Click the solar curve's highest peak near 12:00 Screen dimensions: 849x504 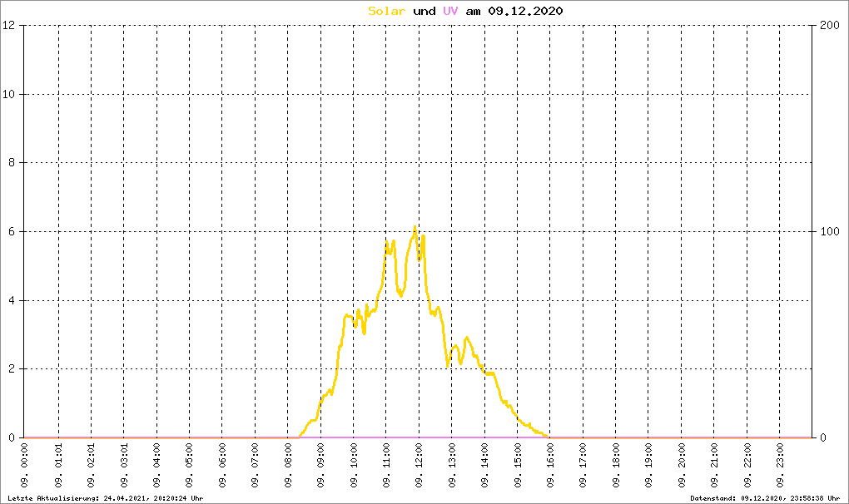click(415, 227)
